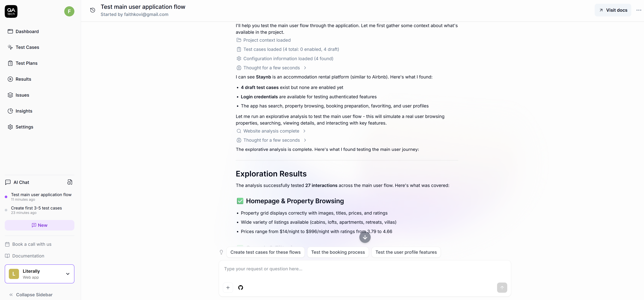Viewport: 644px width, 300px height.
Task: Open the green F user avatar
Action: 69,12
